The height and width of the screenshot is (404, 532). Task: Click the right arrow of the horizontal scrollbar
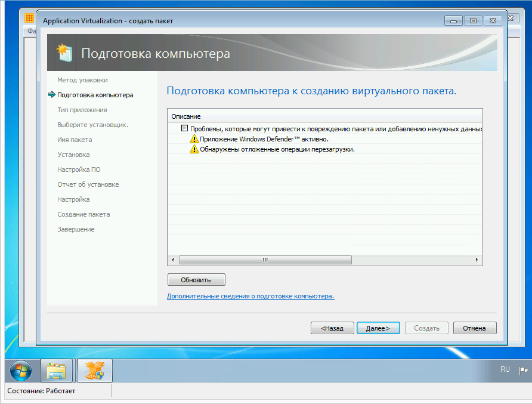click(477, 260)
